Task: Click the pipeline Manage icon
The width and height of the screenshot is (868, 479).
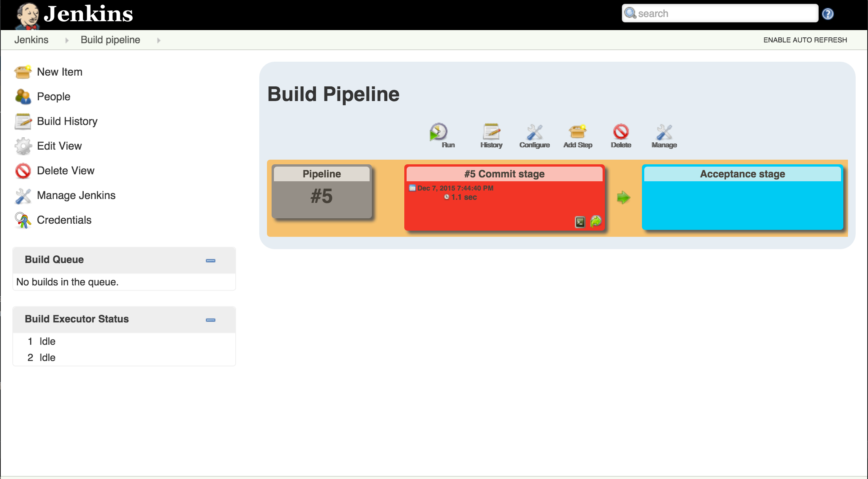Action: click(664, 132)
